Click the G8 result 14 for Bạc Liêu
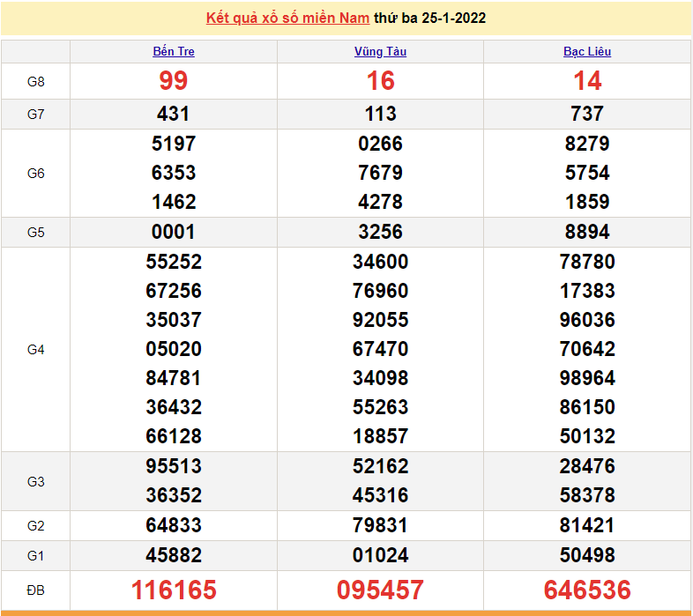Image resolution: width=693 pixels, height=616 pixels. tap(587, 81)
